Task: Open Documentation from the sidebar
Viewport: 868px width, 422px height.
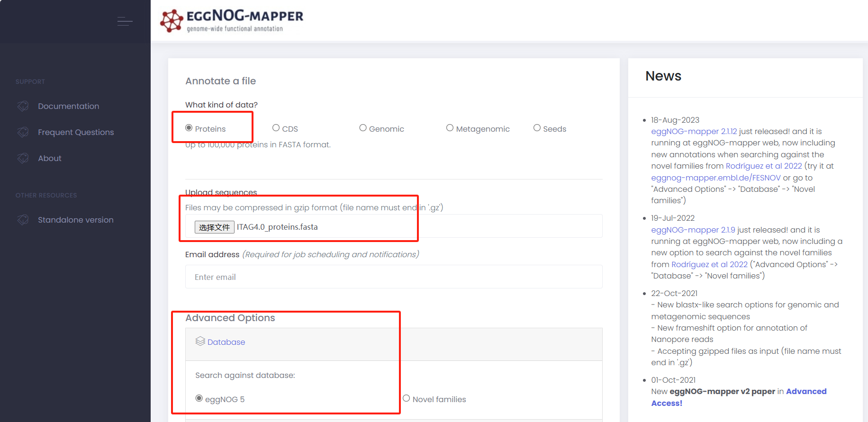Action: [69, 106]
